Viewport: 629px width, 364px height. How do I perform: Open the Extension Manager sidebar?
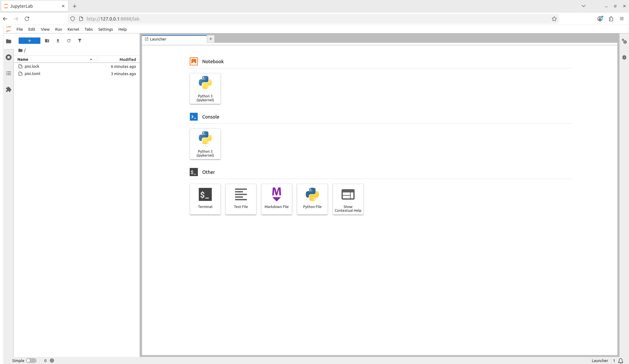pyautogui.click(x=8, y=89)
